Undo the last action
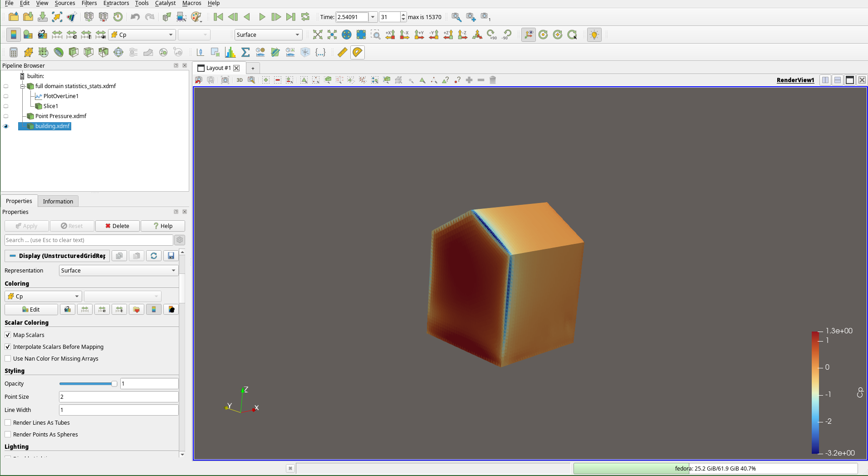The width and height of the screenshot is (868, 476). coord(135,17)
